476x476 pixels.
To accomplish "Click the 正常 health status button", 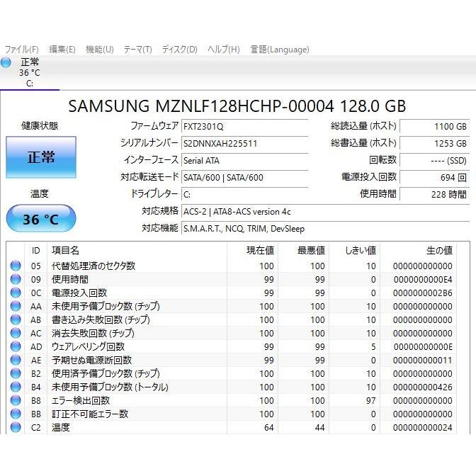I will coord(41,157).
